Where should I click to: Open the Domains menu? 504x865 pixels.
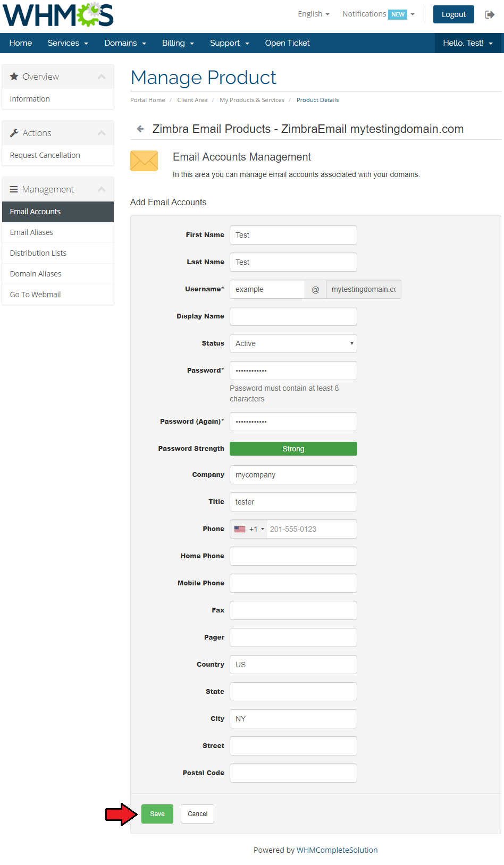click(x=125, y=43)
